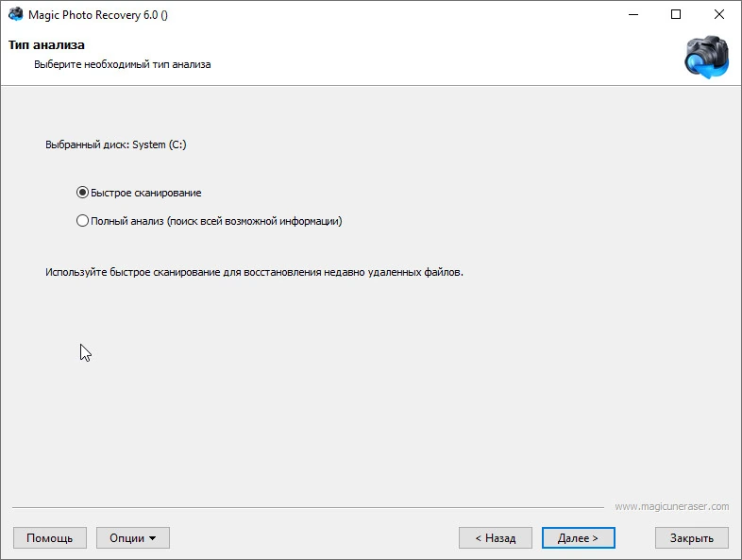The width and height of the screenshot is (742, 560).
Task: Click the arrow on the Опции button
Action: point(152,538)
